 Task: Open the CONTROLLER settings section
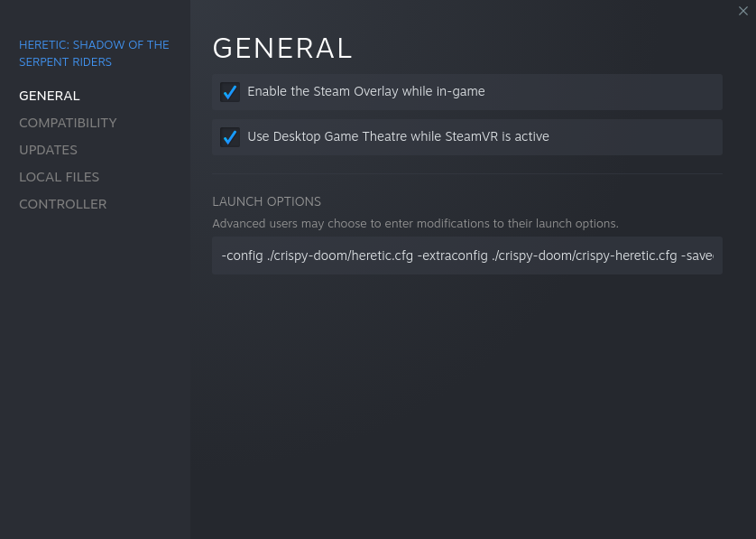[x=62, y=204]
